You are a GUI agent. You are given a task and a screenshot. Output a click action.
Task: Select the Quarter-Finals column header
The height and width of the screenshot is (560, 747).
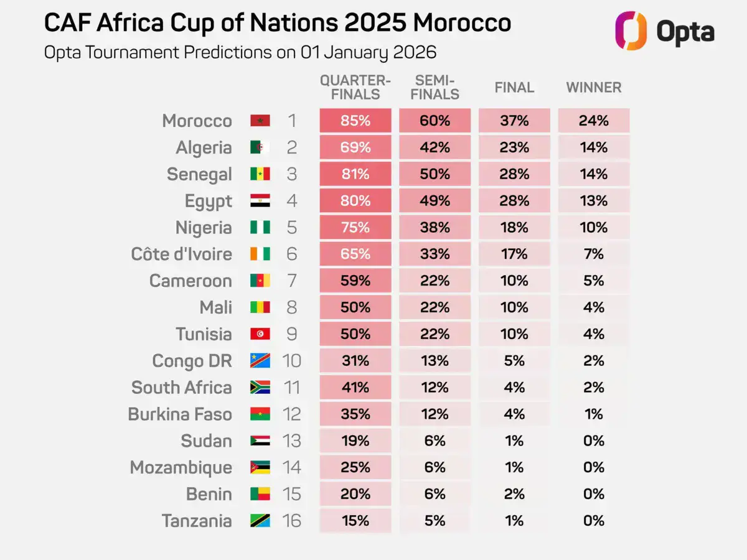355,87
